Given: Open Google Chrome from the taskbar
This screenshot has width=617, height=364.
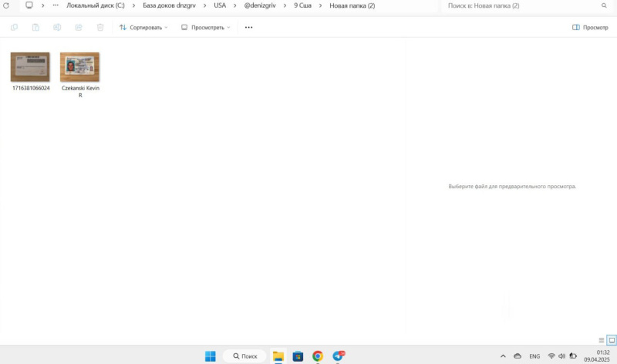Looking at the screenshot, I should 318,356.
